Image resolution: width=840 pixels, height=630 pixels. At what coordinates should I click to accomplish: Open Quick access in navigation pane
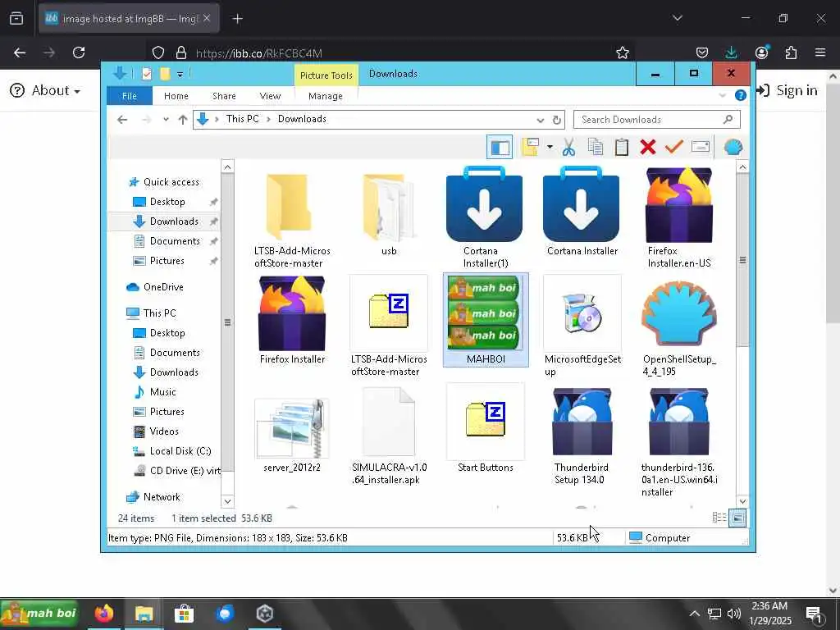[165, 182]
